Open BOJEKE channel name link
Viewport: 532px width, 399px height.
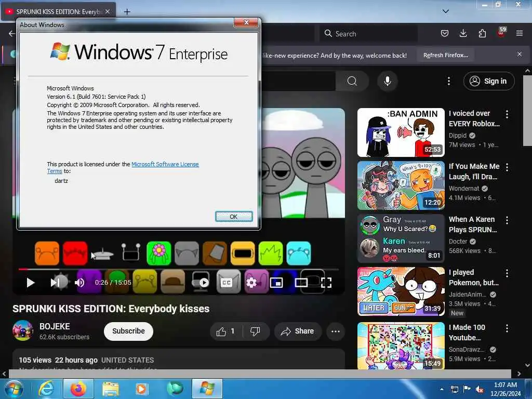[x=55, y=326]
